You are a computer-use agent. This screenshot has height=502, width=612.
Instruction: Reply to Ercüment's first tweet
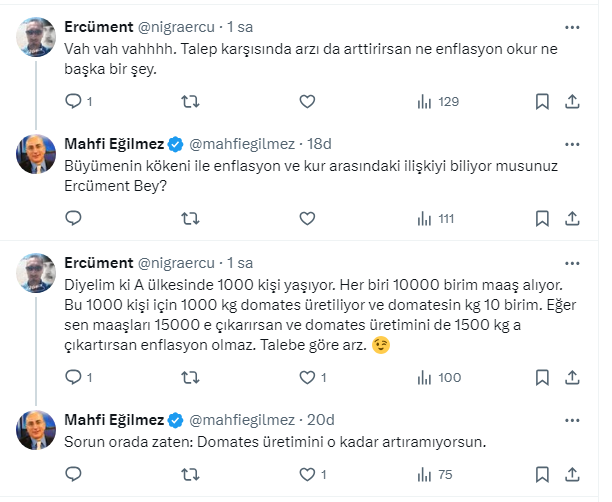click(x=73, y=101)
